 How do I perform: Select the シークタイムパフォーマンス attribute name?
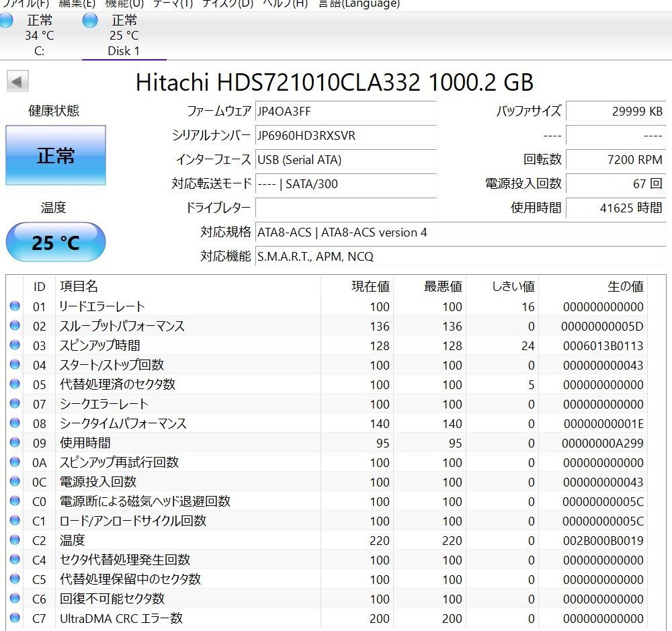click(123, 423)
